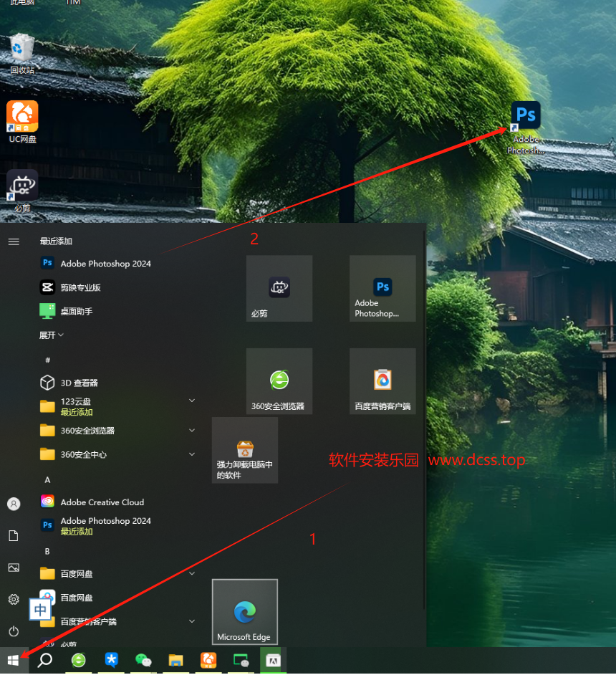This screenshot has width=616, height=675.
Task: Open the taskbar search magnifier
Action: click(45, 659)
